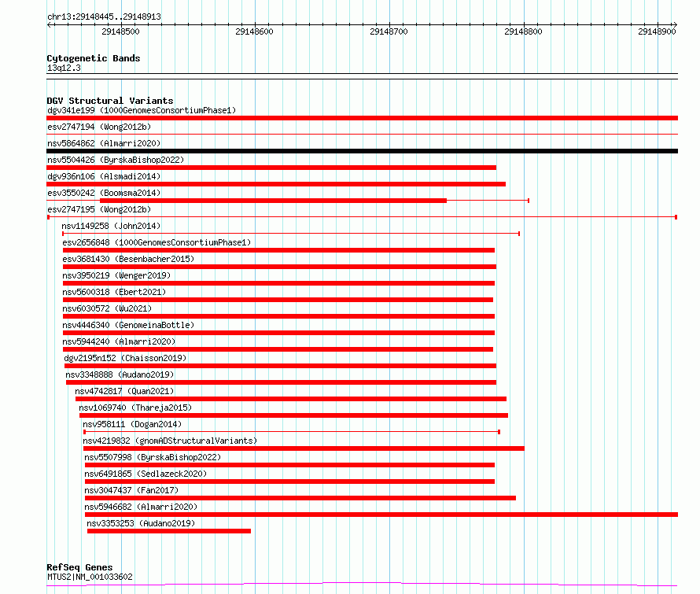Select nsv3353253 (Audano2019) label

141,523
